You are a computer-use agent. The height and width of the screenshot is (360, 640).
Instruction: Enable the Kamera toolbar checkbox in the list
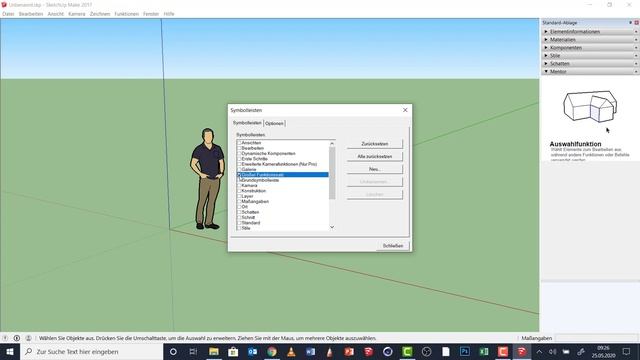[x=239, y=185]
